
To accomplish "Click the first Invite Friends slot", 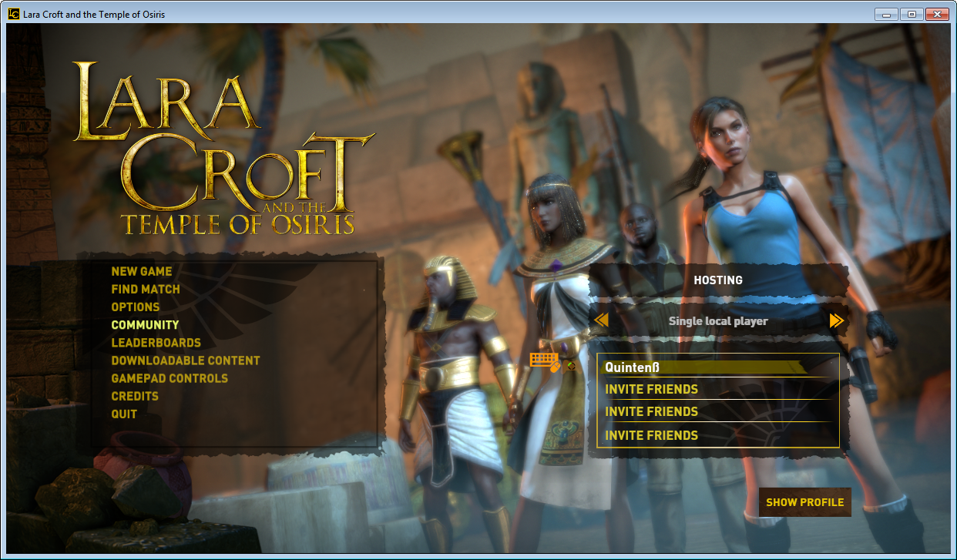I will [718, 389].
